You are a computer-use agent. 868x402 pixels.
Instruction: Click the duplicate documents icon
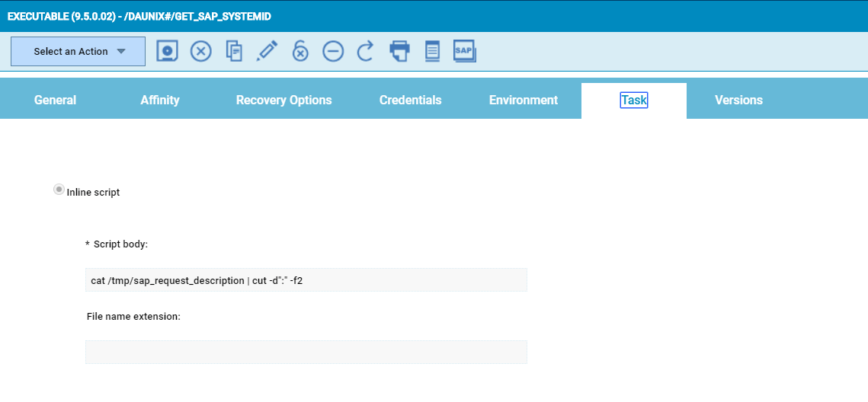click(234, 51)
